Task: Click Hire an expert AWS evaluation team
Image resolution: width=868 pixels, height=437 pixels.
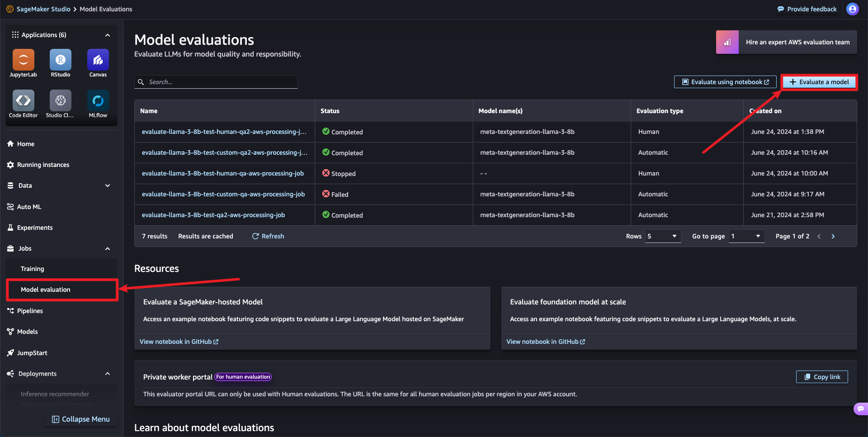Action: pos(787,42)
